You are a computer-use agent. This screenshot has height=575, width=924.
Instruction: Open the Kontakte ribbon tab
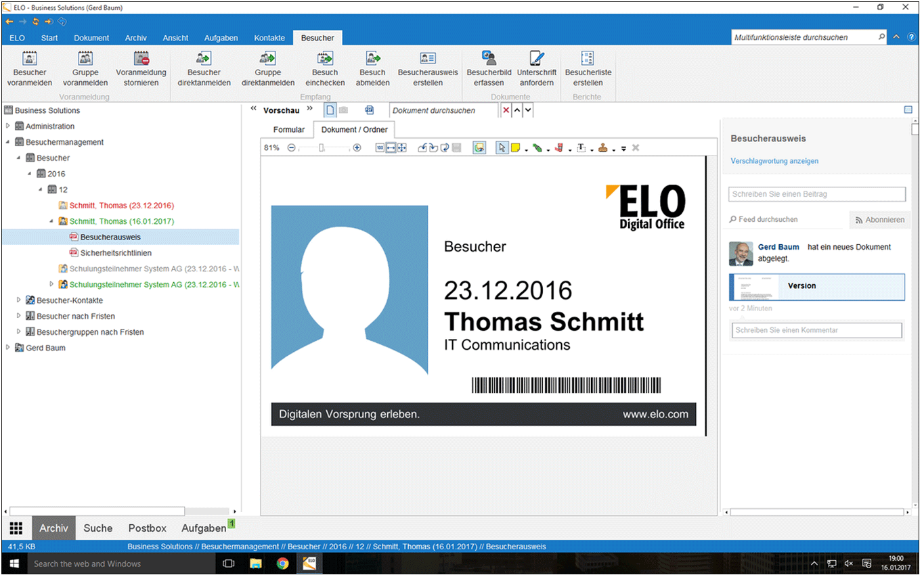(x=269, y=38)
